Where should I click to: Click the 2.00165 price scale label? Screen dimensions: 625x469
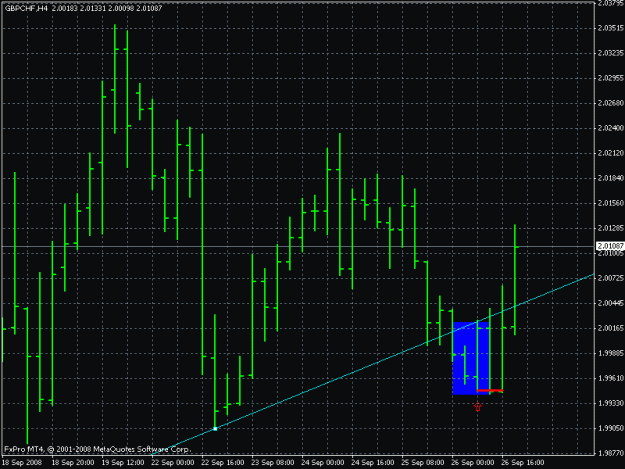coord(611,328)
